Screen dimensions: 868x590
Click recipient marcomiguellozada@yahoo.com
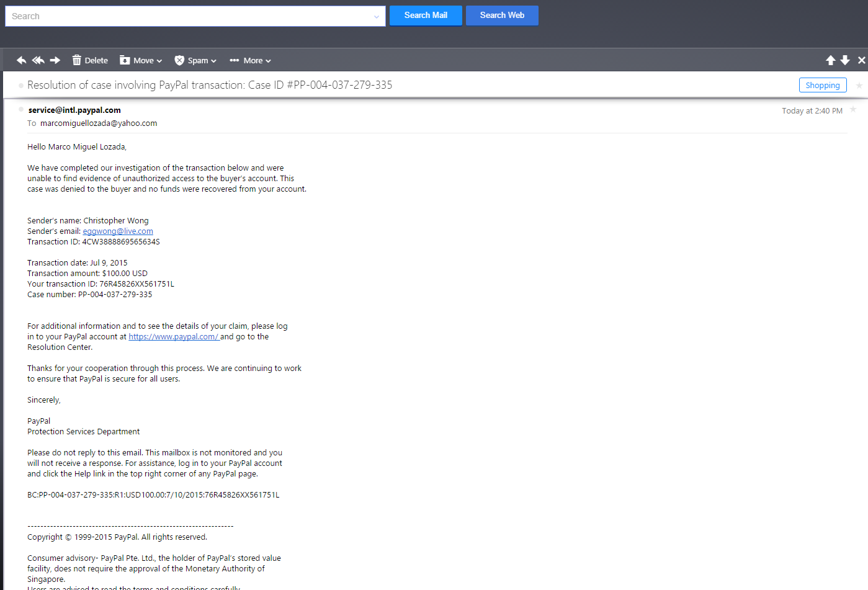point(99,123)
